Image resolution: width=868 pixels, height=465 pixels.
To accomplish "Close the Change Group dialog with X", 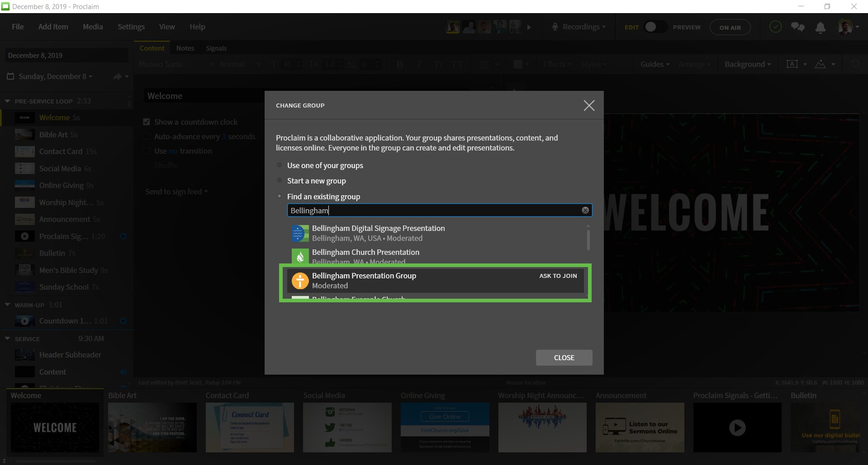I will (x=589, y=106).
